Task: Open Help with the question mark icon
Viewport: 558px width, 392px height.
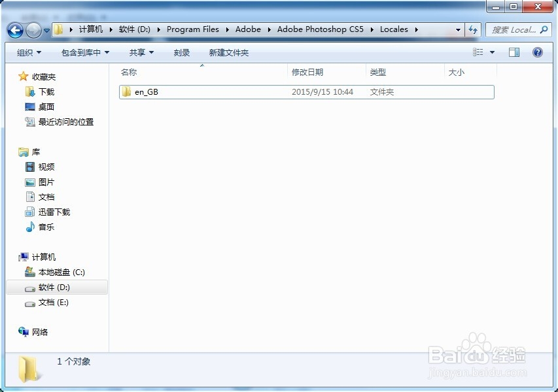Action: click(x=537, y=52)
